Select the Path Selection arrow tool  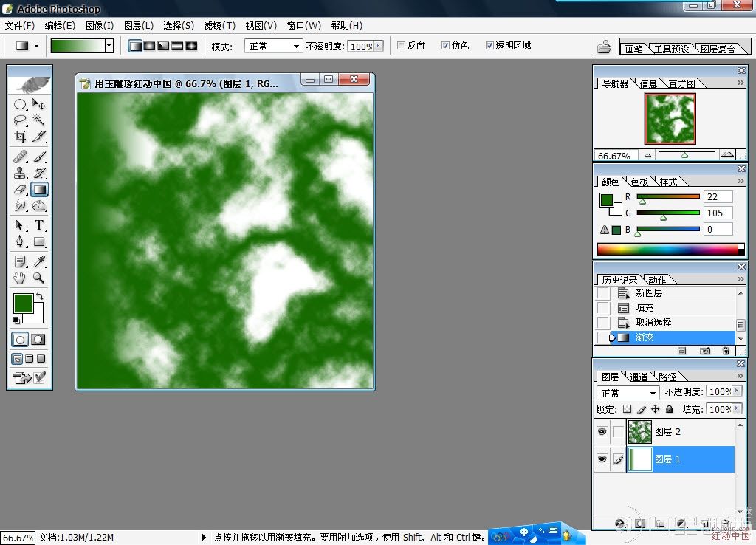click(x=20, y=225)
